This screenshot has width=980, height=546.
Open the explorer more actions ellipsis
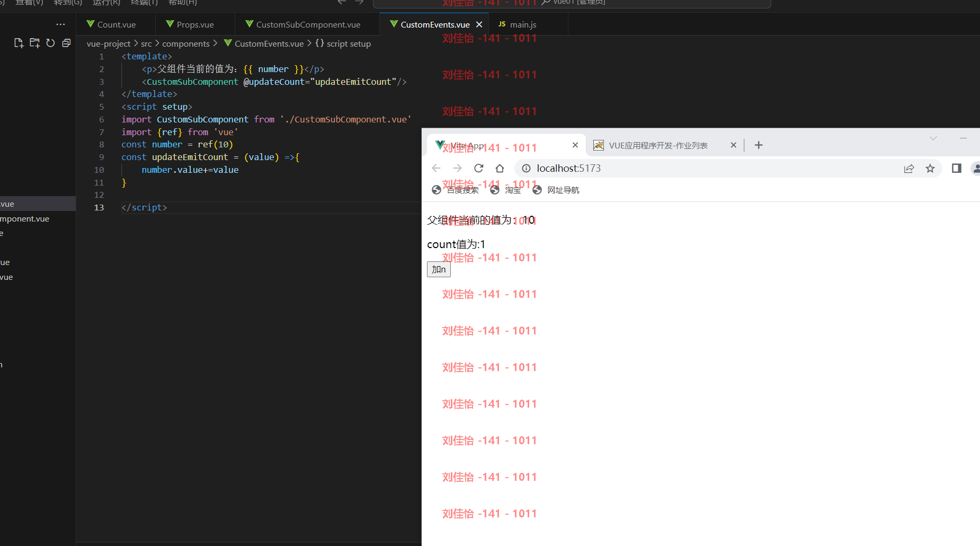pyautogui.click(x=60, y=24)
